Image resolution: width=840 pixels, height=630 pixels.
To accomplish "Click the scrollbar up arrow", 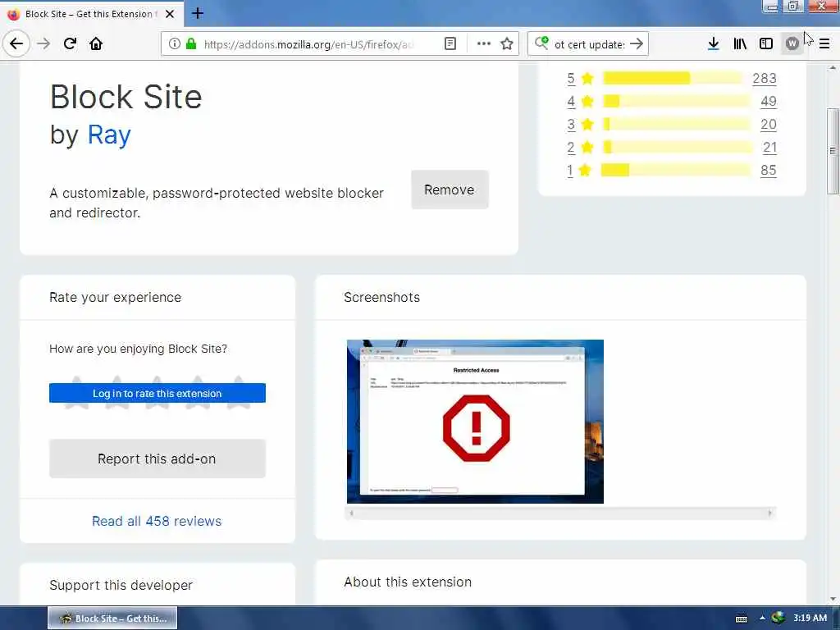I will click(x=833, y=68).
